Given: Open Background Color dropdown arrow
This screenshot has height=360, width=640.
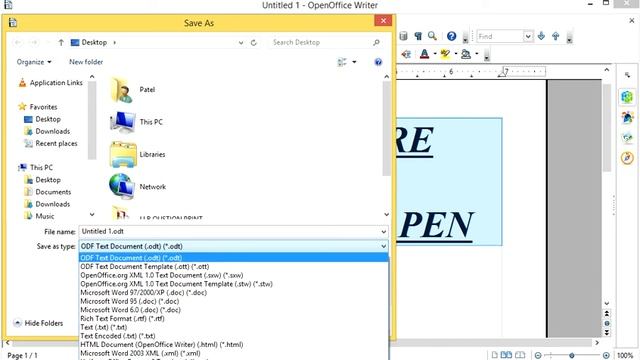Looking at the screenshot, I should [476, 54].
